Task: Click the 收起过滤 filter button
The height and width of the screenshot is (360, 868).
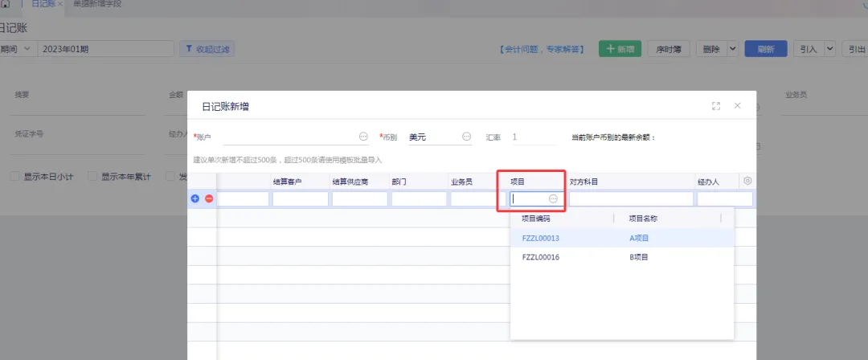Action: click(x=207, y=49)
